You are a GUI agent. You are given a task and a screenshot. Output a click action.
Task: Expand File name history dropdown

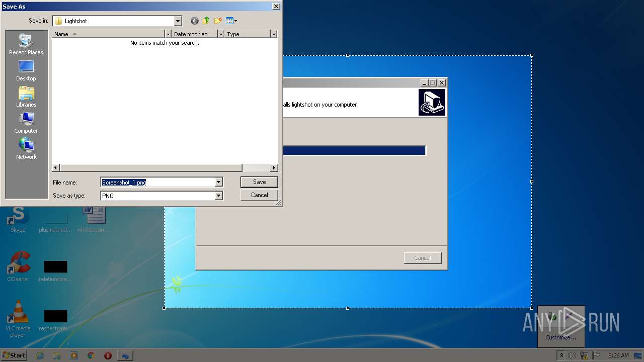coord(218,182)
